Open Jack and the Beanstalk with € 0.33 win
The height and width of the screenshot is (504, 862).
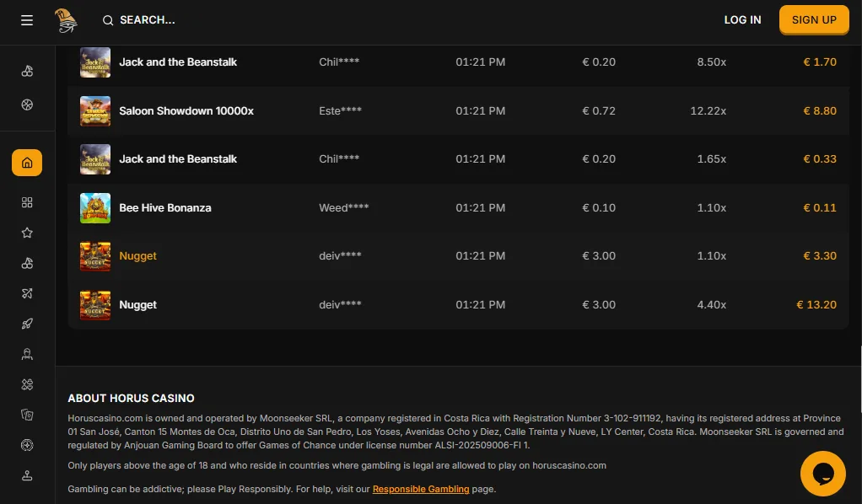(x=178, y=158)
